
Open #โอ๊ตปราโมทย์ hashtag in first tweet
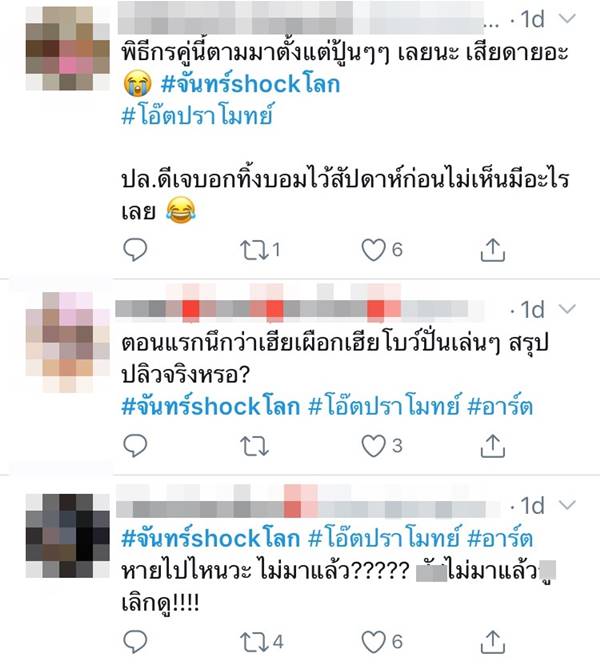[197, 115]
